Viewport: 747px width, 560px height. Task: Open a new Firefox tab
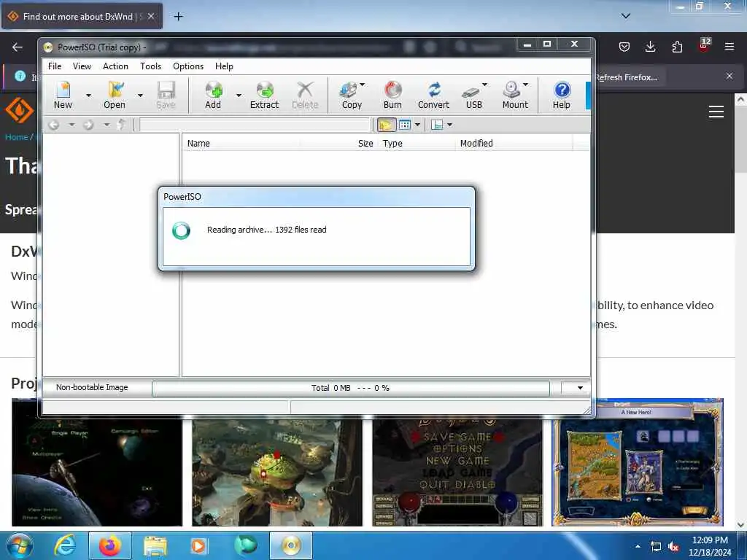coord(178,17)
